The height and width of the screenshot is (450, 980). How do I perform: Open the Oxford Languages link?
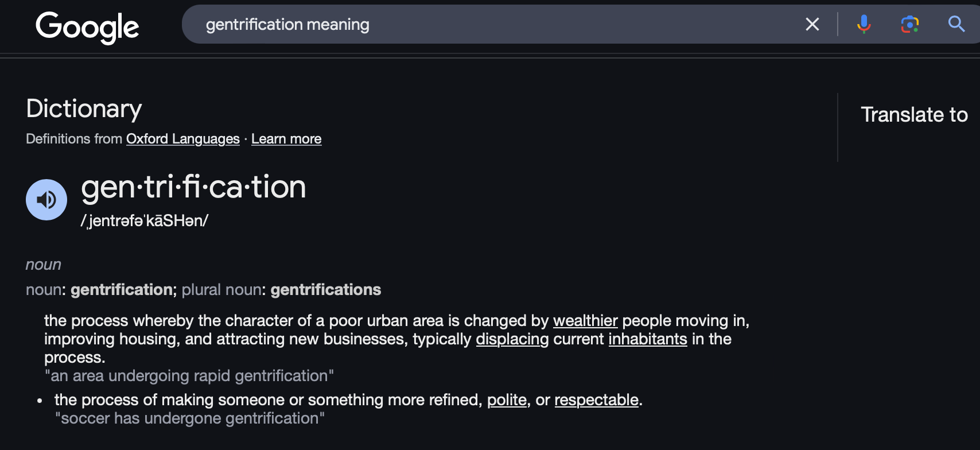[x=182, y=139]
